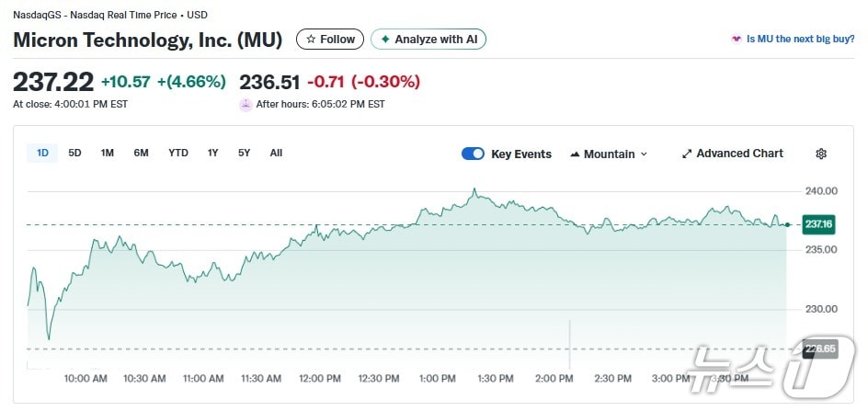Click the Advanced Chart expand icon
The height and width of the screenshot is (411, 868).
(x=686, y=154)
